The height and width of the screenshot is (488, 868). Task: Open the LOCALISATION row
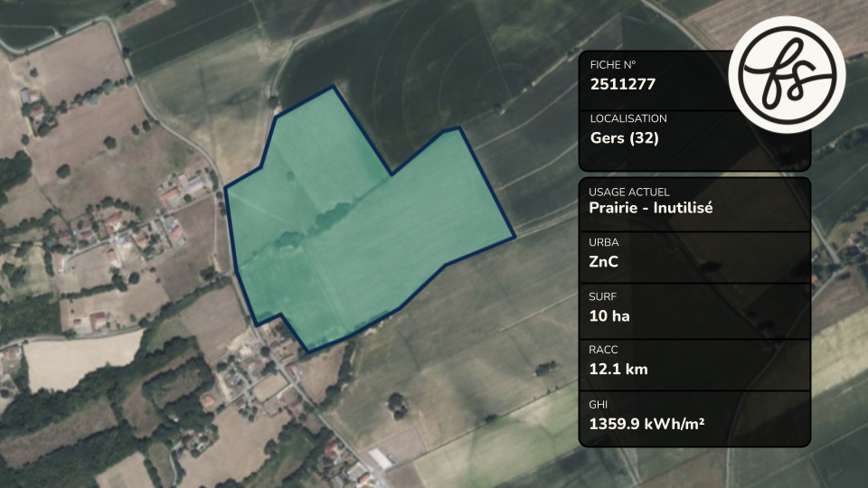[694, 141]
